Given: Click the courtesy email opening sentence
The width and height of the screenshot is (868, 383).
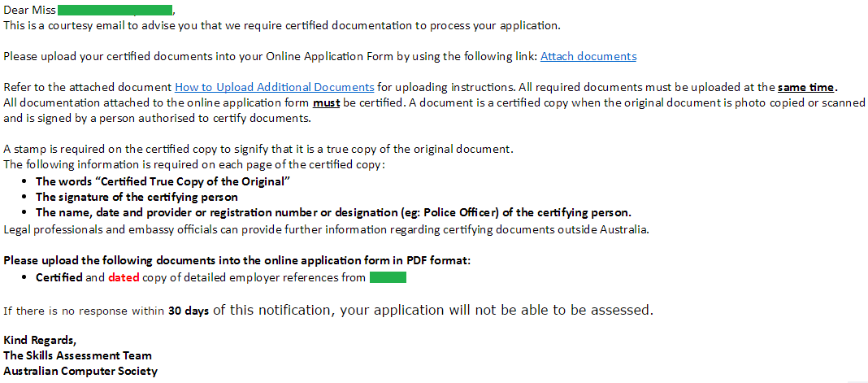Looking at the screenshot, I should [281, 25].
